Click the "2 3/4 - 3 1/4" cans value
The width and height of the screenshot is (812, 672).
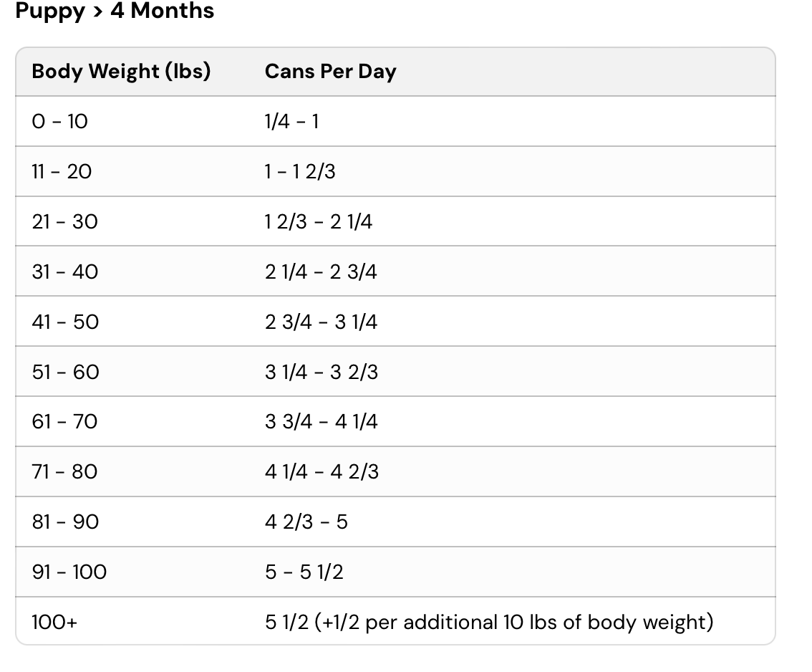(x=321, y=322)
